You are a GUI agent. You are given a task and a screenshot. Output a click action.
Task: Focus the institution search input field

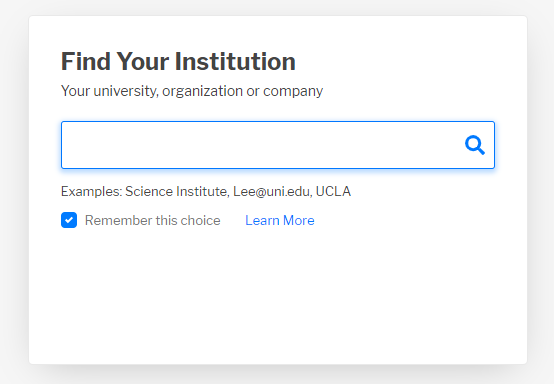278,145
